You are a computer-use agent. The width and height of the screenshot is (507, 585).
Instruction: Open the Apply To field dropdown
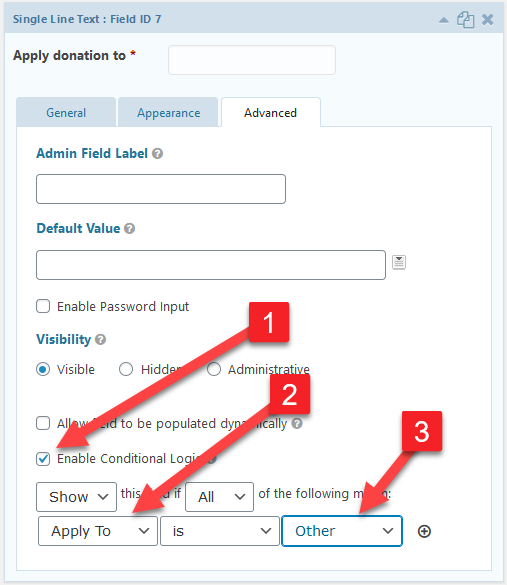98,531
